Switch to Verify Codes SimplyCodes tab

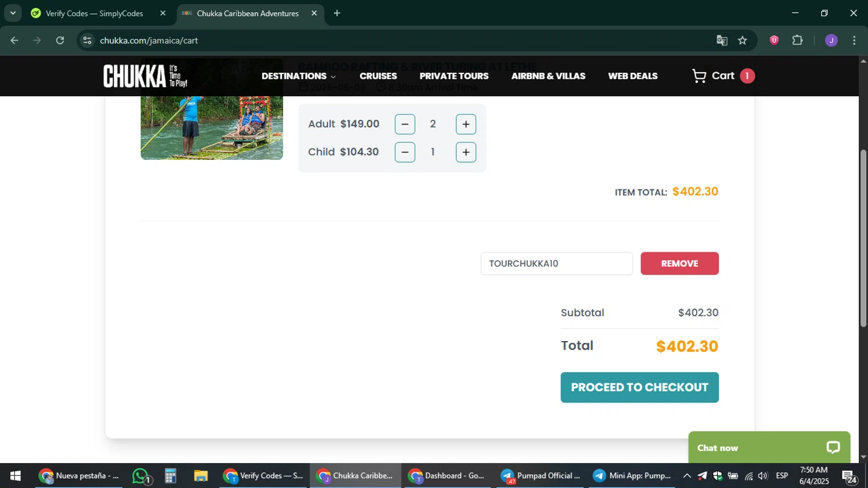coord(95,13)
